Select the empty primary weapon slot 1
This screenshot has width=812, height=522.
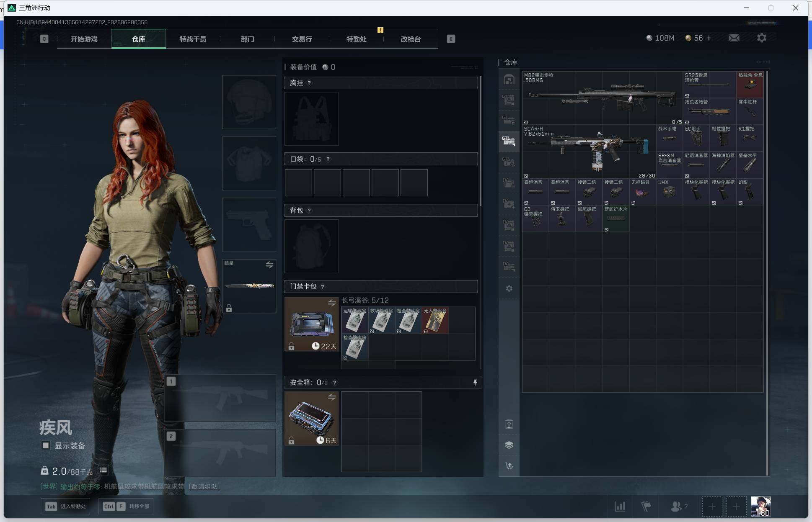220,398
